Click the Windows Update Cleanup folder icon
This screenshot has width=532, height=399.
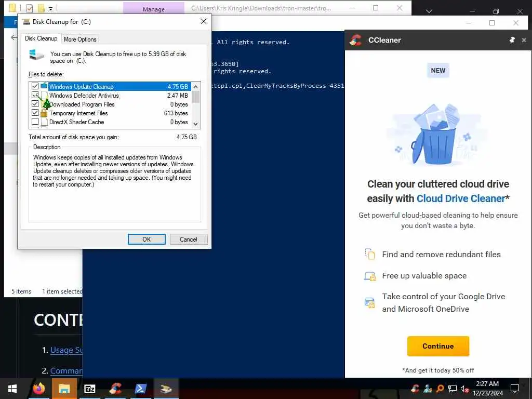point(44,86)
